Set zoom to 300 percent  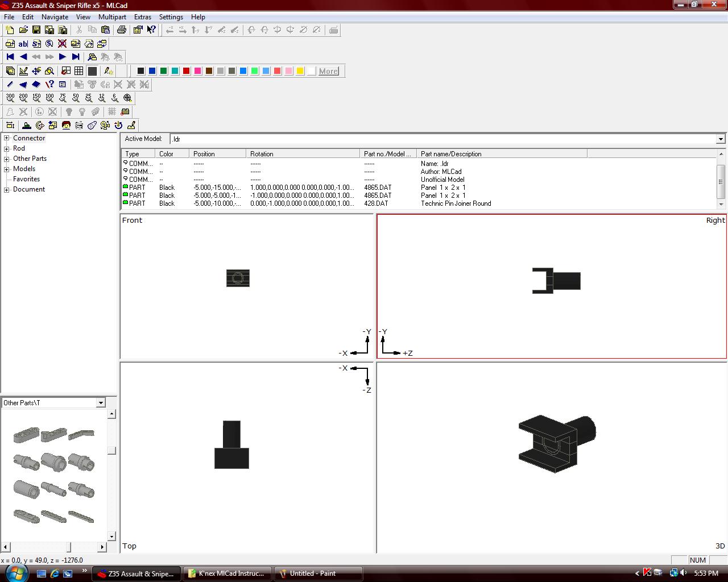pos(10,98)
